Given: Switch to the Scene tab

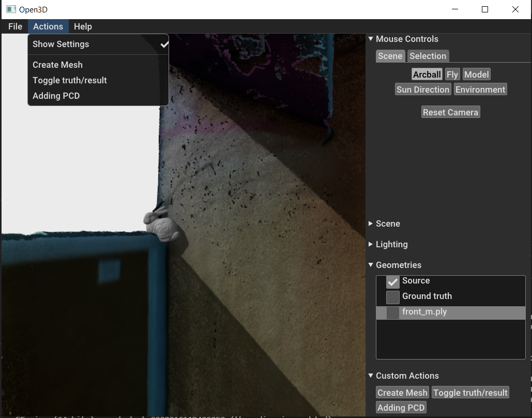Looking at the screenshot, I should point(390,56).
